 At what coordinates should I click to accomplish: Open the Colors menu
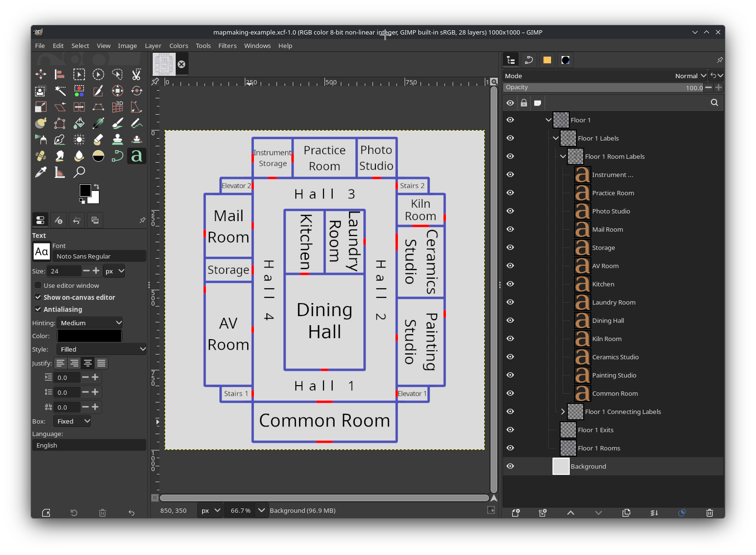tap(179, 46)
